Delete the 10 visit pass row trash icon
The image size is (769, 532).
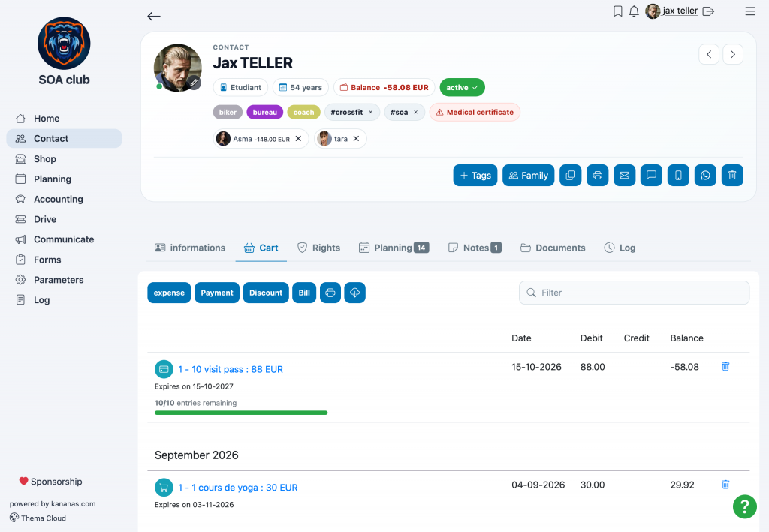[x=725, y=366]
